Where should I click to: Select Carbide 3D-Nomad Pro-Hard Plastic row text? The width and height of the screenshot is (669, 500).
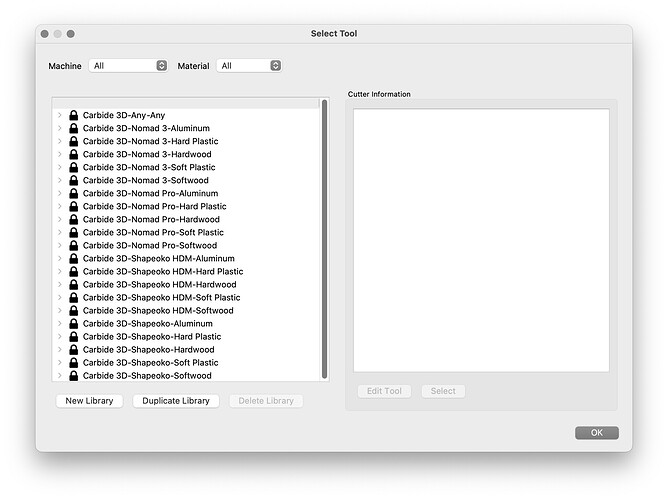click(154, 206)
